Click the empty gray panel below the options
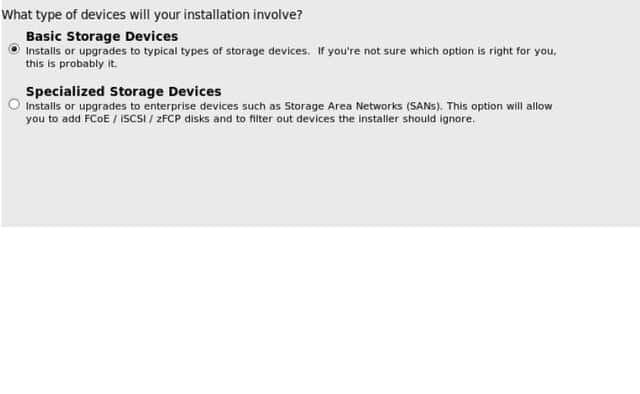Image resolution: width=640 pixels, height=394 pixels. [320, 176]
